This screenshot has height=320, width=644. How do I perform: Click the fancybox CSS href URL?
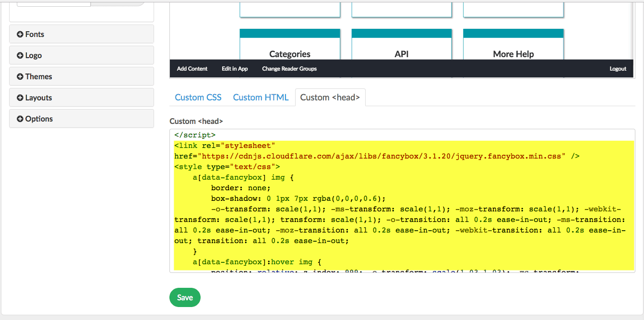(x=383, y=156)
